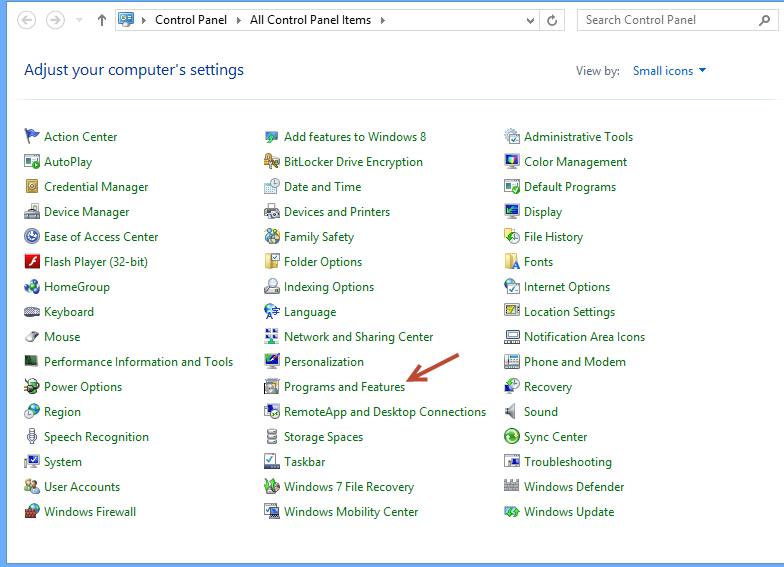The height and width of the screenshot is (567, 784).
Task: Click the AutoPlay icon
Action: (x=32, y=161)
